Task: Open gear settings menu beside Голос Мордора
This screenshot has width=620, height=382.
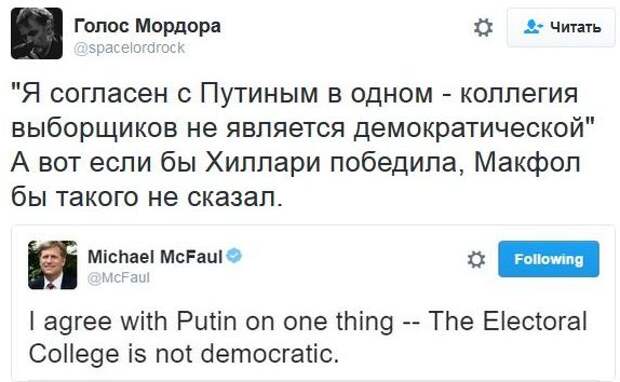Action: click(483, 28)
